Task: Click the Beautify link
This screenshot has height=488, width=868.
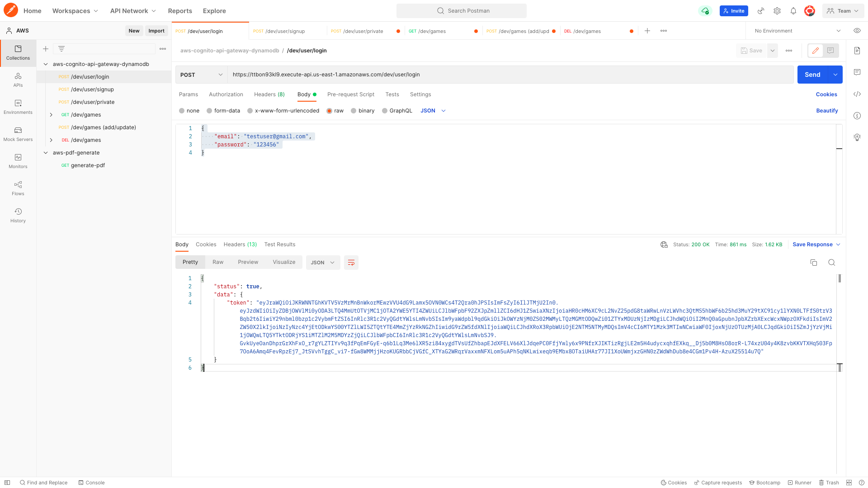Action: point(827,111)
